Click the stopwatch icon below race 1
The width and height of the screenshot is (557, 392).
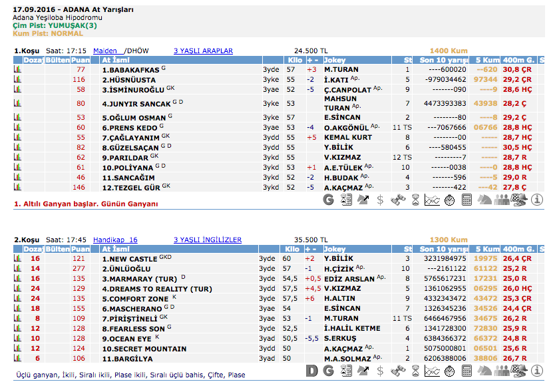(449, 199)
